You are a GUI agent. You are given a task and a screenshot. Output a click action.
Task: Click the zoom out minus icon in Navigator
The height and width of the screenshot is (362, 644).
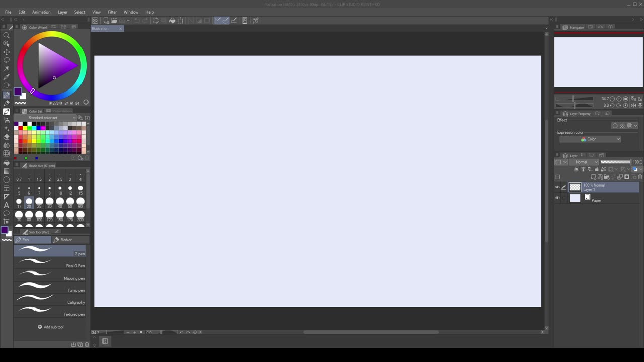[612, 99]
